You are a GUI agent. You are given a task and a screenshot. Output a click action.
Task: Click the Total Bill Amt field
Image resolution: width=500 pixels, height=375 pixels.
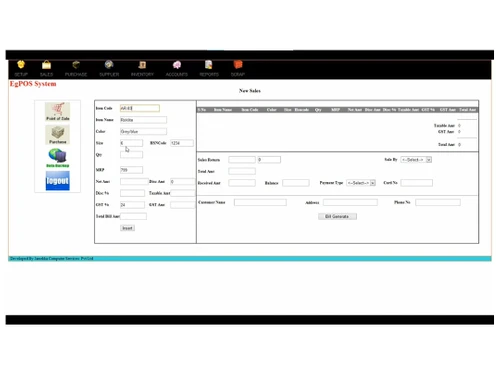coord(133,216)
